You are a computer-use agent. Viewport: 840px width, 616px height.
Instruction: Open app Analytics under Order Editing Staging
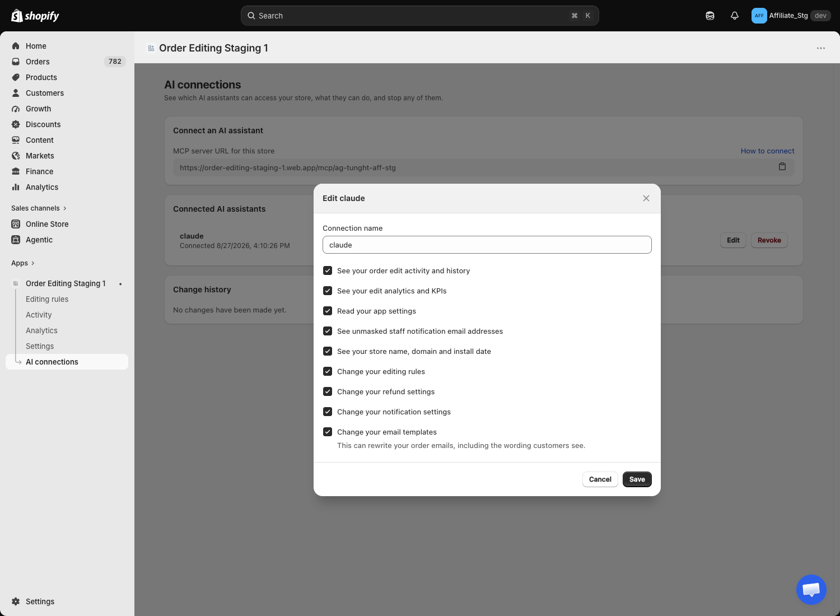pos(41,330)
